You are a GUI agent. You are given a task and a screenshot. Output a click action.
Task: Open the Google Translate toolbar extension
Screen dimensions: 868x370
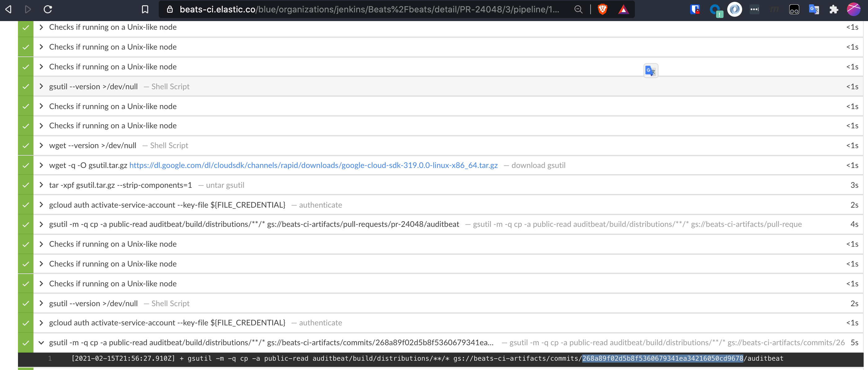(x=813, y=9)
